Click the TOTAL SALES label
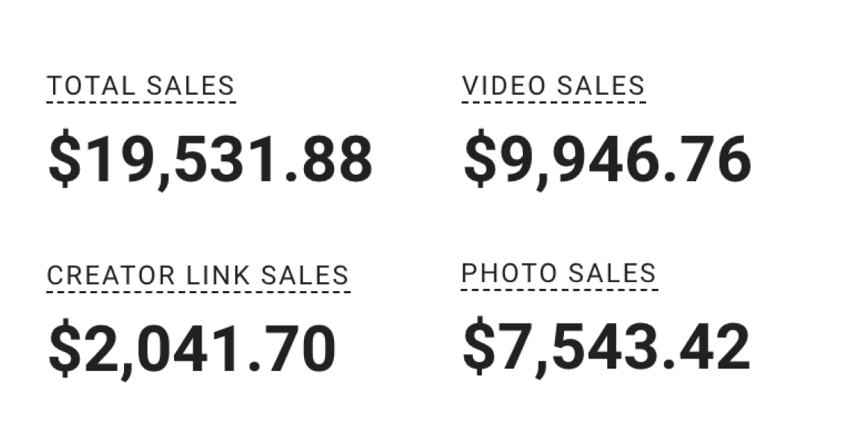This screenshot has height=438, width=868. [x=141, y=87]
